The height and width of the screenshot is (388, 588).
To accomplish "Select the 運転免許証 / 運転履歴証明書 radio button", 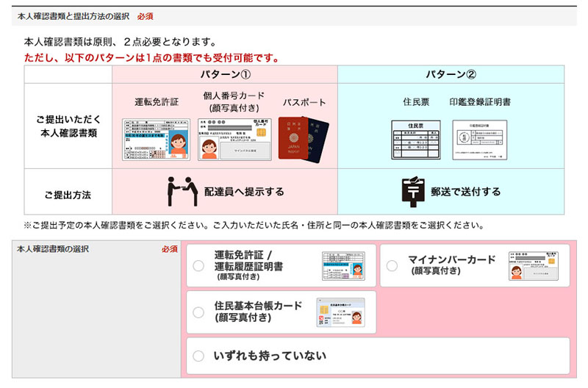I will (x=198, y=266).
